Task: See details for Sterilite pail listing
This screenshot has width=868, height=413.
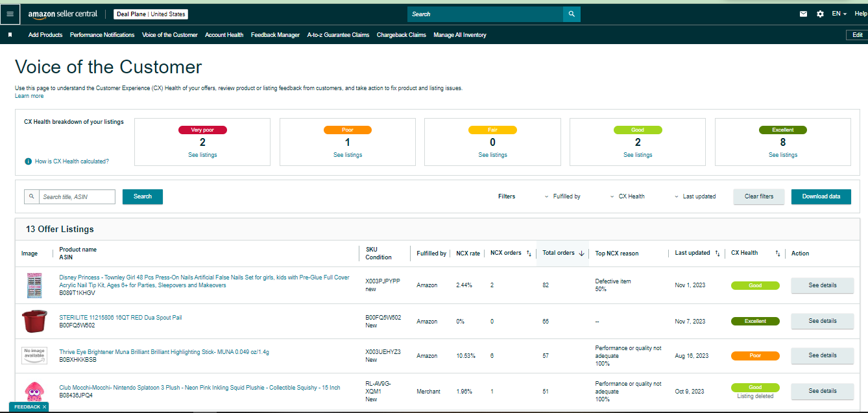Action: click(823, 321)
